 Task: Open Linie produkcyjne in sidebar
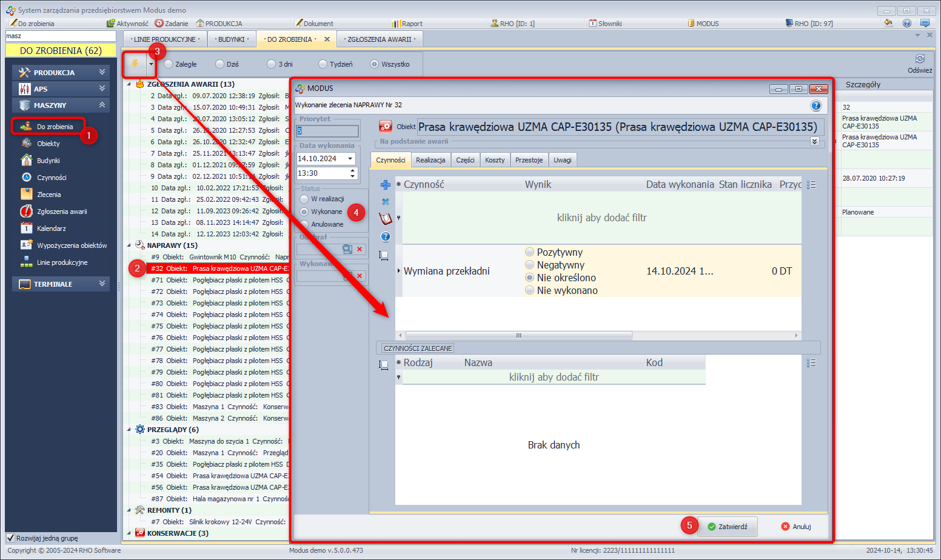62,262
